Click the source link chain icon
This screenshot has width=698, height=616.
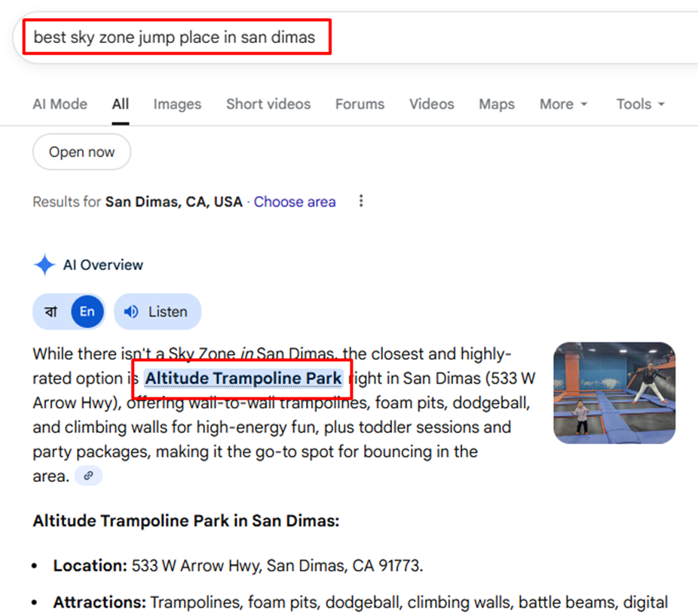89,476
